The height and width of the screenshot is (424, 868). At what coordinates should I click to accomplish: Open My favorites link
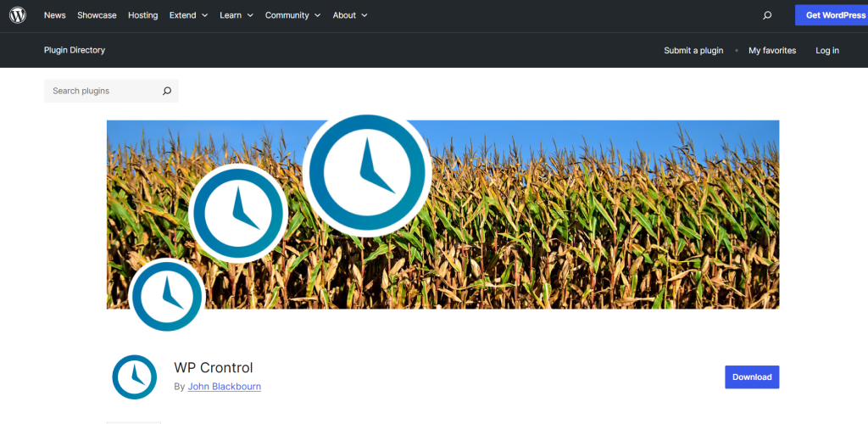tap(772, 50)
